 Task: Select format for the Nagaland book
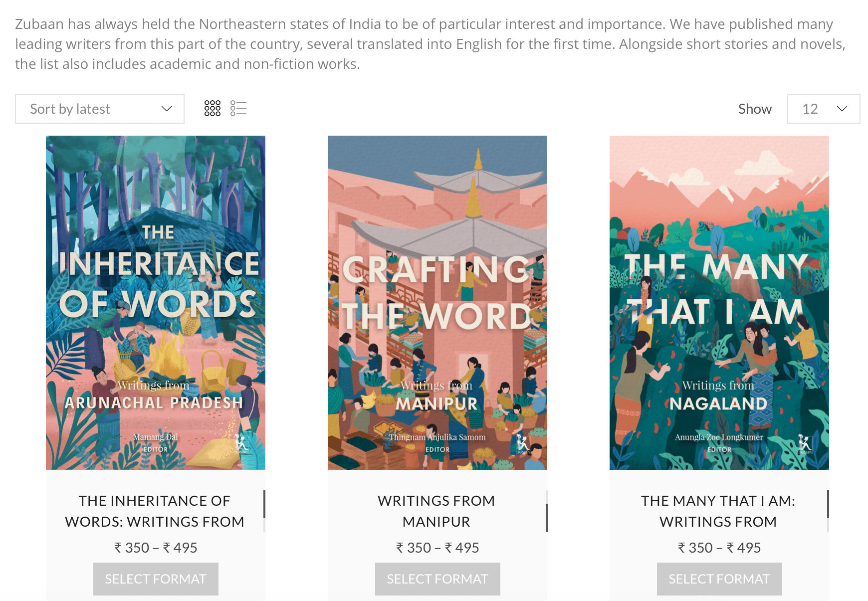[719, 579]
